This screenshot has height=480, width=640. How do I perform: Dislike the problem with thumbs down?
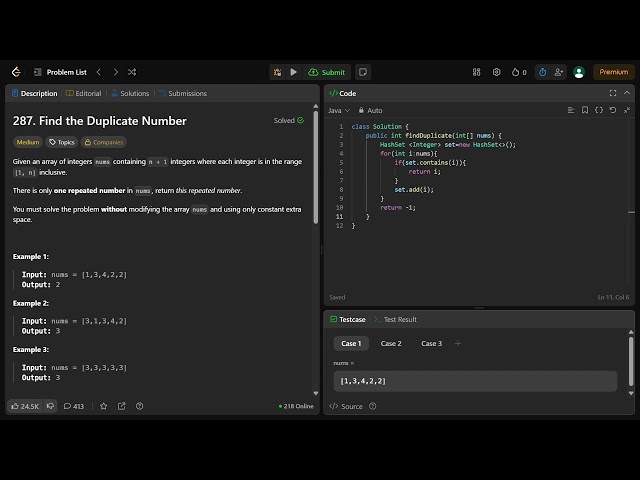point(51,406)
